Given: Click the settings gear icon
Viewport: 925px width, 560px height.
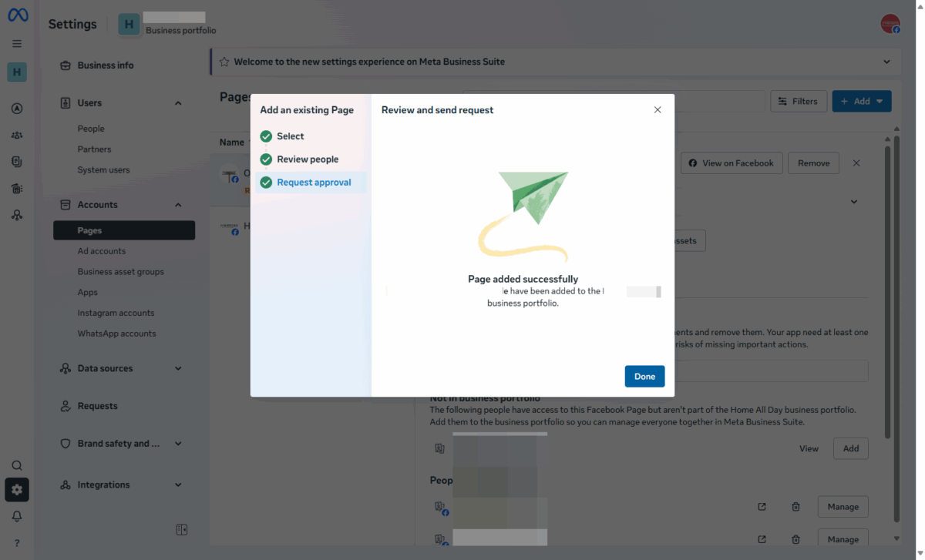Looking at the screenshot, I should pos(17,490).
